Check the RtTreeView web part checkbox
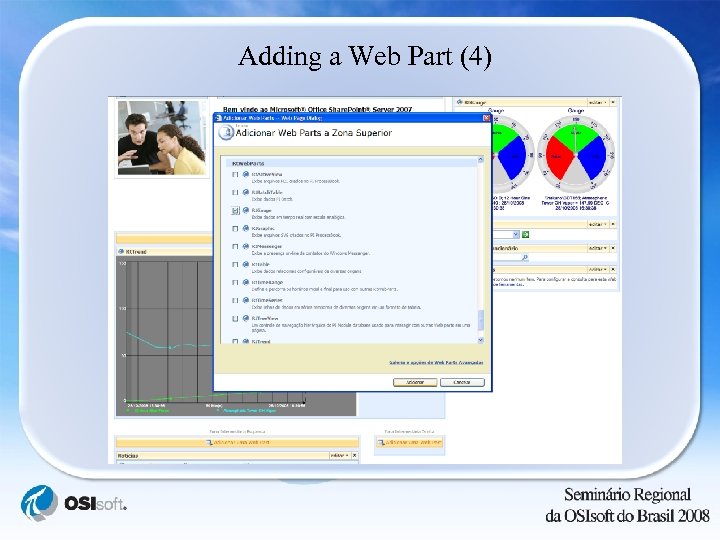 (x=235, y=319)
